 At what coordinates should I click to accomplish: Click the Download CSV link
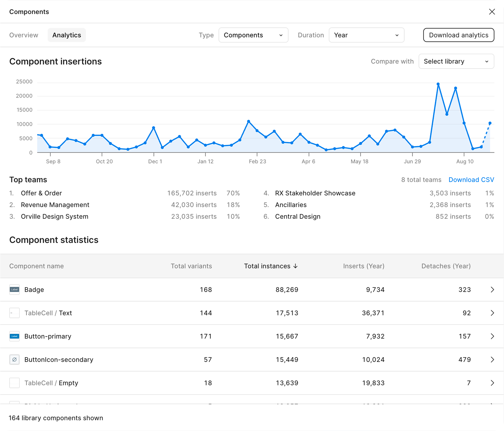[471, 180]
